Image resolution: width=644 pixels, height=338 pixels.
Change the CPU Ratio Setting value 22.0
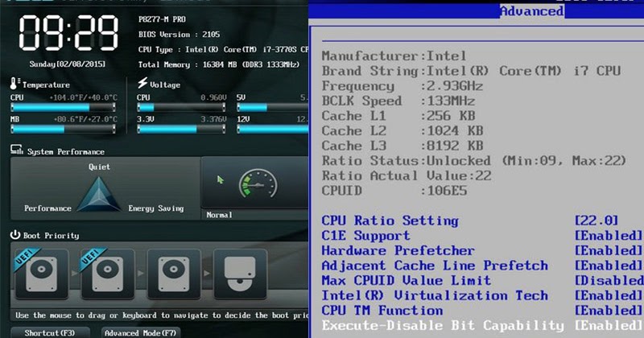(597, 221)
